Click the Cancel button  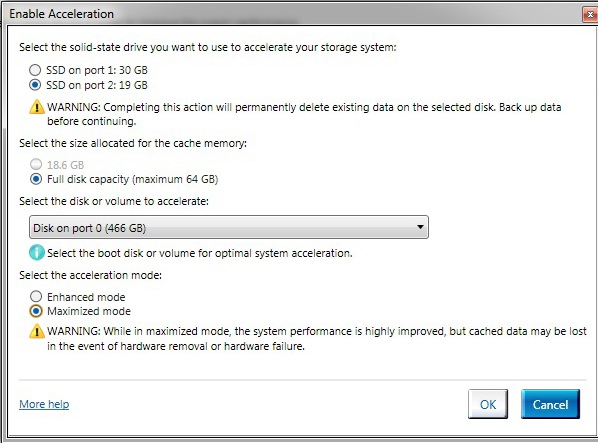pyautogui.click(x=550, y=404)
